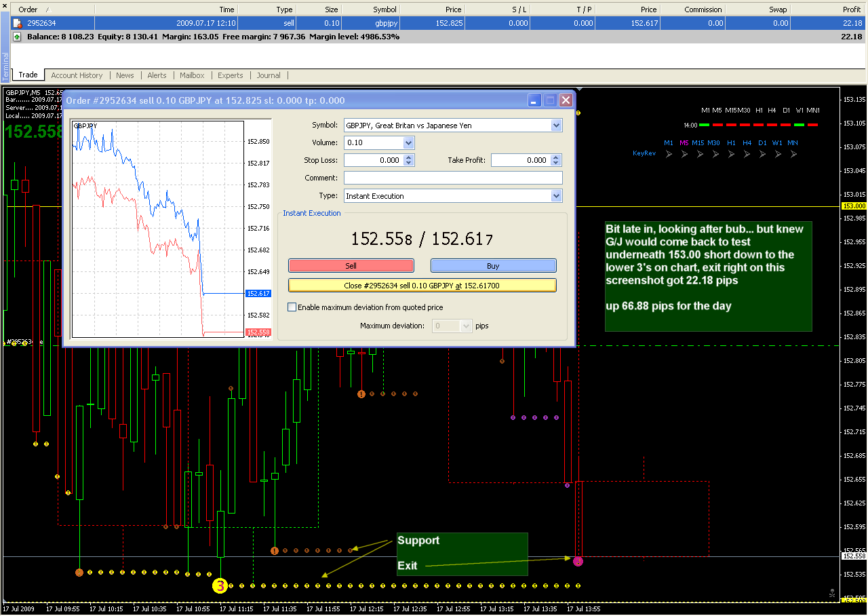Click the KeyRev arrow under MN
868x616 pixels.
792,154
